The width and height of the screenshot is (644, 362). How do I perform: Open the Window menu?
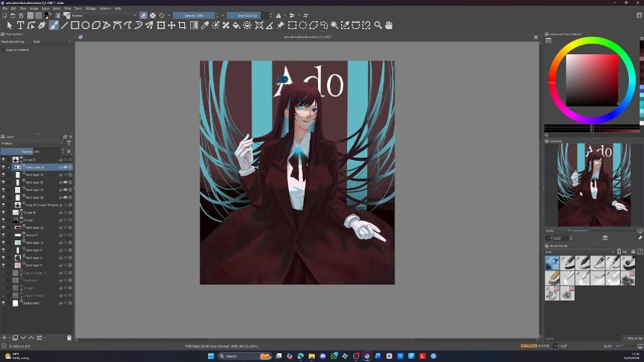(105, 9)
